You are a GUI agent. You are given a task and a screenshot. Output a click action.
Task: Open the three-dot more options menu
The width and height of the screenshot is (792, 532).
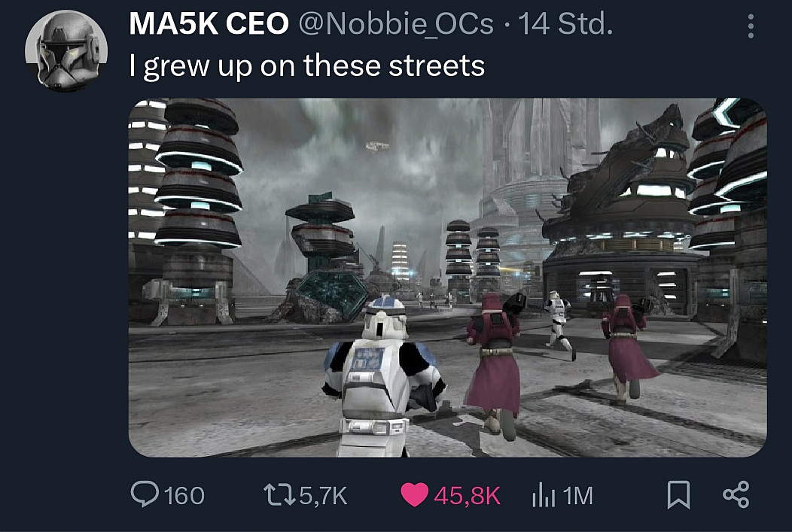pyautogui.click(x=751, y=26)
